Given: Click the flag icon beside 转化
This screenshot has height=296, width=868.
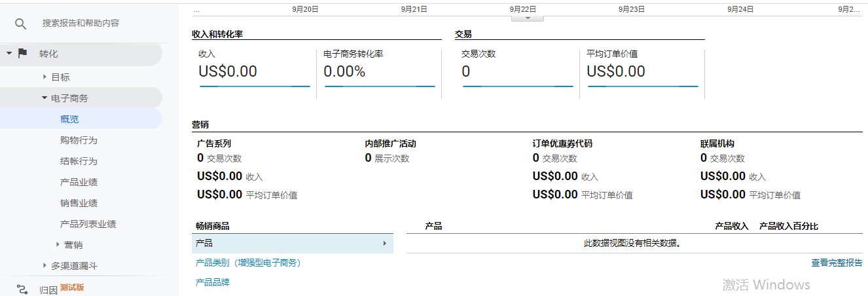Looking at the screenshot, I should (23, 53).
